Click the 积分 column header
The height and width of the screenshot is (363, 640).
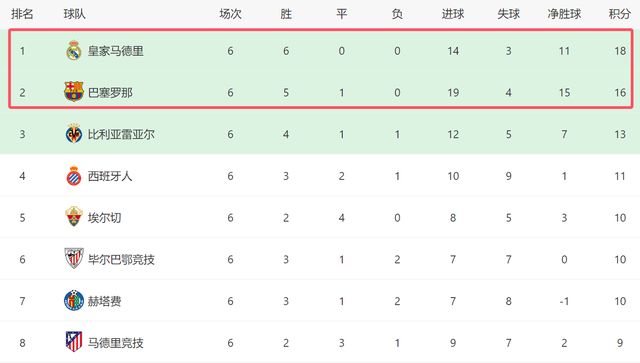620,14
